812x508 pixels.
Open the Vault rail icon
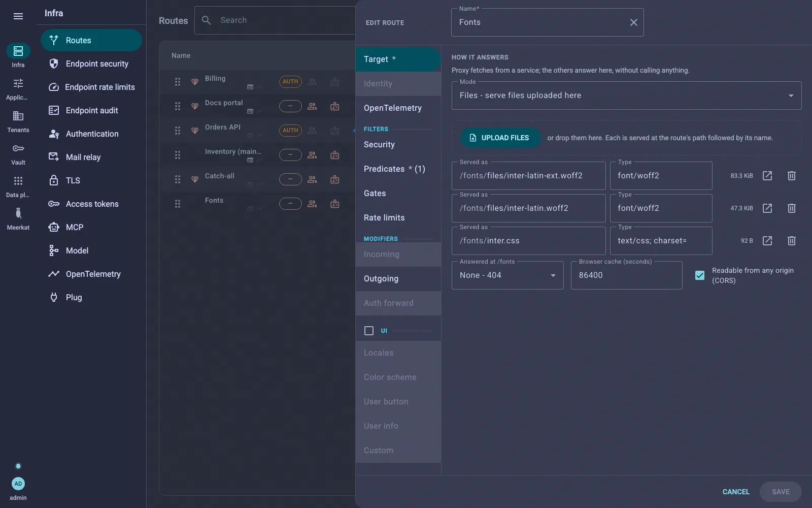[x=18, y=148]
